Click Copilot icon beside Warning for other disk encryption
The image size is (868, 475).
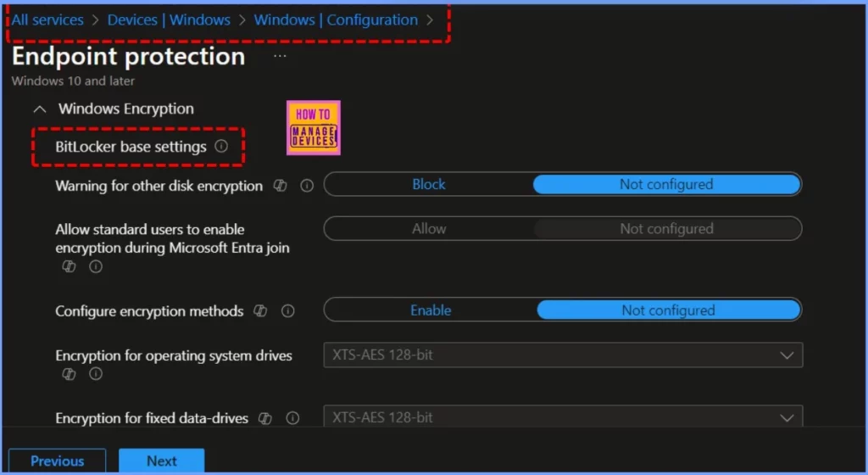(x=280, y=186)
